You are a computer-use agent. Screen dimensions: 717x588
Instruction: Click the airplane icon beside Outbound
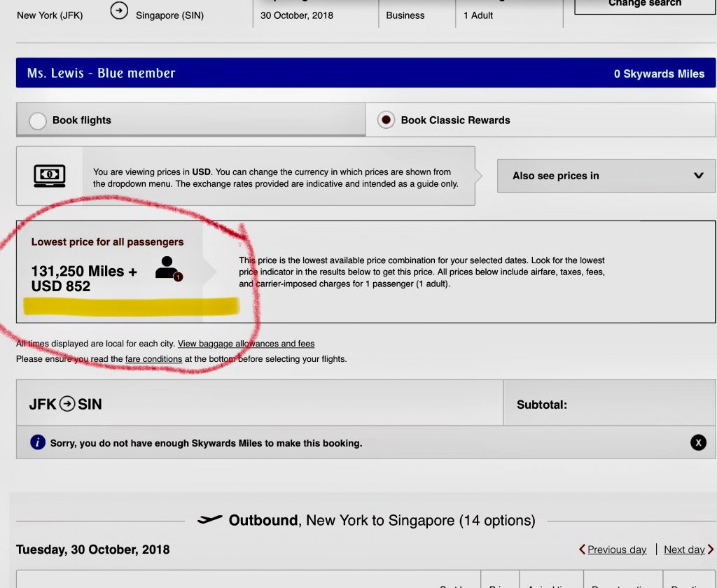[x=210, y=519]
